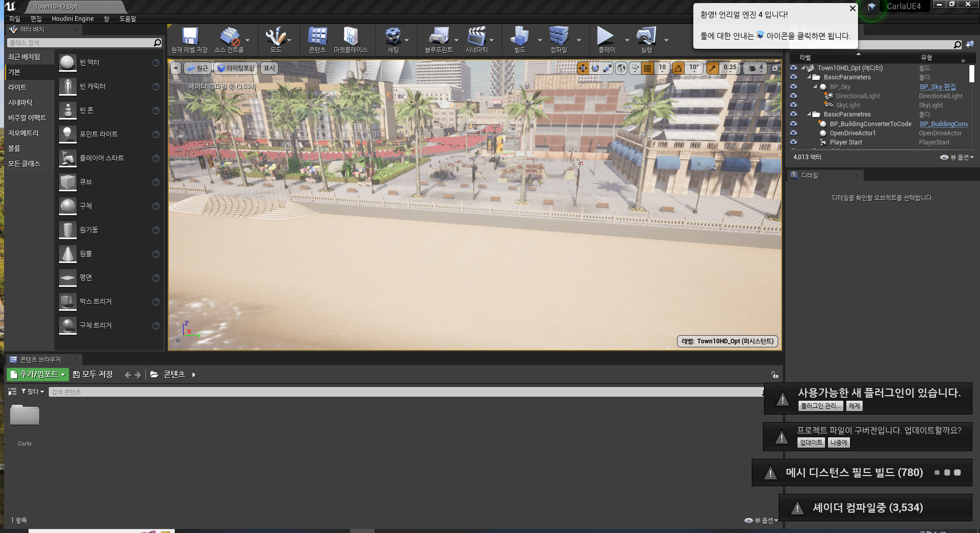
Task: Select Carla folder thumbnail
Action: [x=24, y=416]
